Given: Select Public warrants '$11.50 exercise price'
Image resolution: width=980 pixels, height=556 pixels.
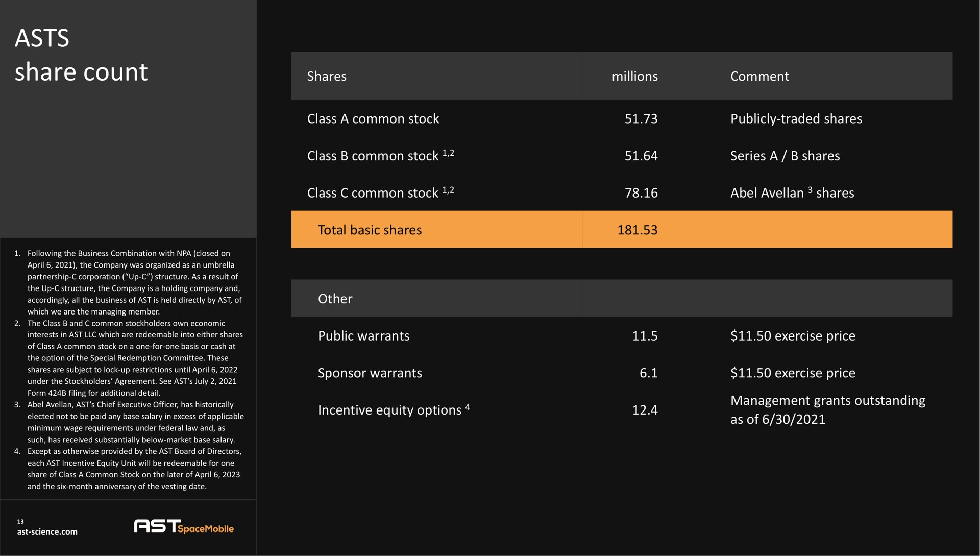Looking at the screenshot, I should (x=793, y=335).
